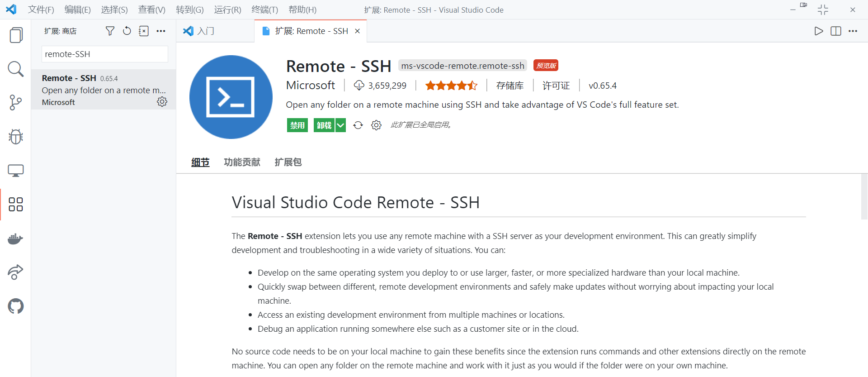Toggle the title bar layout control icon
868x377 pixels.
click(x=803, y=5)
